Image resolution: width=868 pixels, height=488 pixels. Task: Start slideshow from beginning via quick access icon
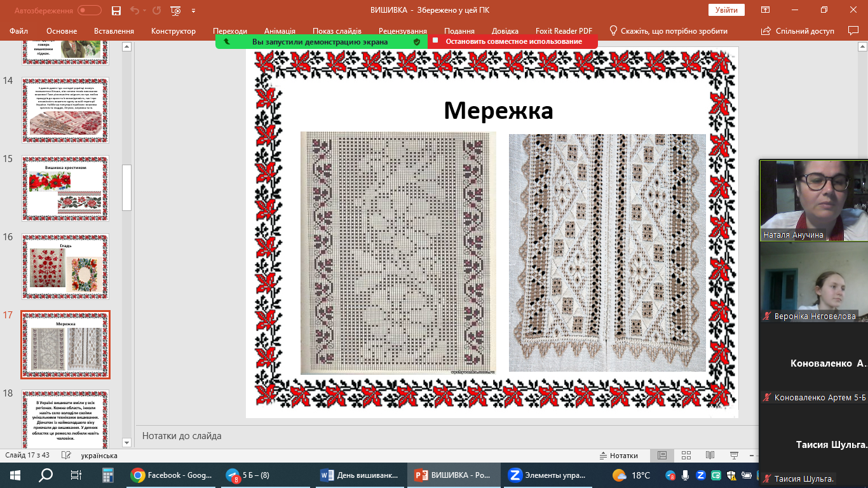click(175, 11)
